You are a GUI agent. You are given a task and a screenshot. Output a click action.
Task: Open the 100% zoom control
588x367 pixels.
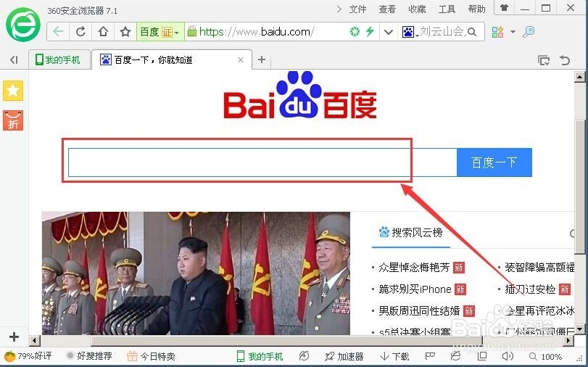coord(546,357)
